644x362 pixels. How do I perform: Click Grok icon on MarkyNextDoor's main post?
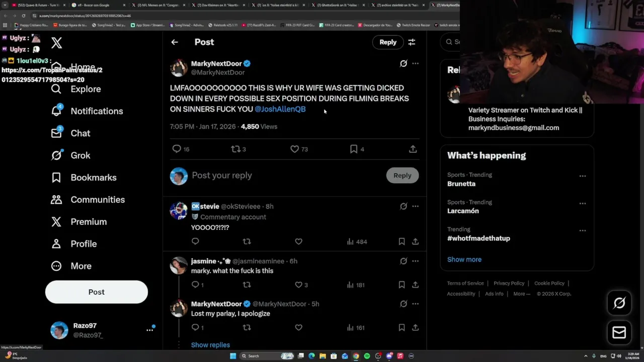(x=403, y=63)
